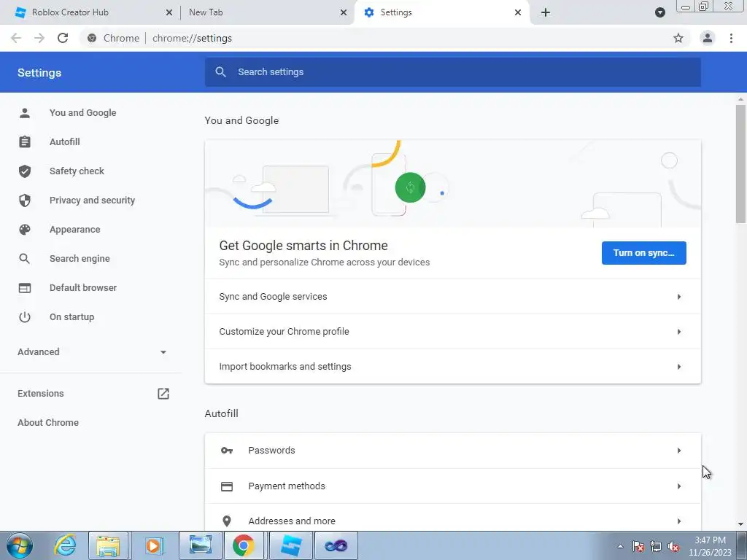
Task: Click the muted volume tray icon
Action: 673,546
